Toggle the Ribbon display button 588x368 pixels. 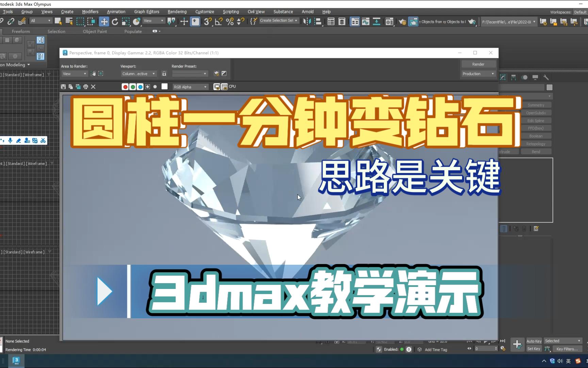pos(355,22)
